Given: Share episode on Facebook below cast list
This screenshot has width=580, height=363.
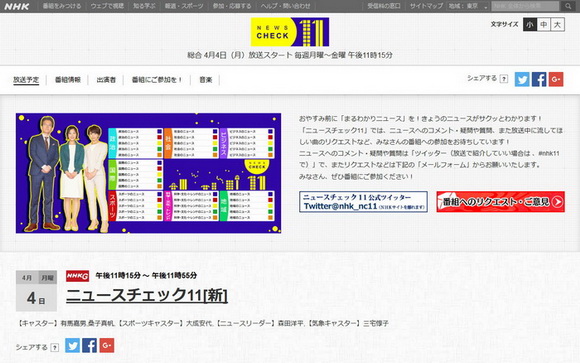Looking at the screenshot, I should pyautogui.click(x=90, y=345).
